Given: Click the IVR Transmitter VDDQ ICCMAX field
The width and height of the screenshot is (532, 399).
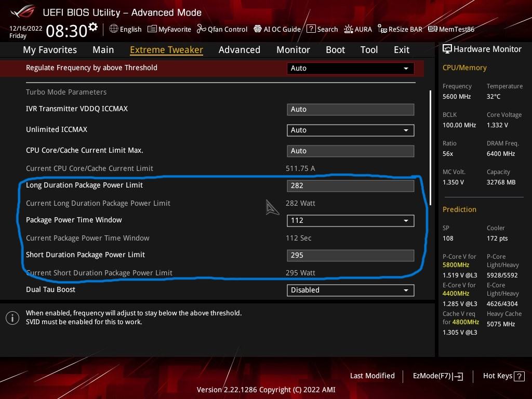Looking at the screenshot, I should click(351, 110).
